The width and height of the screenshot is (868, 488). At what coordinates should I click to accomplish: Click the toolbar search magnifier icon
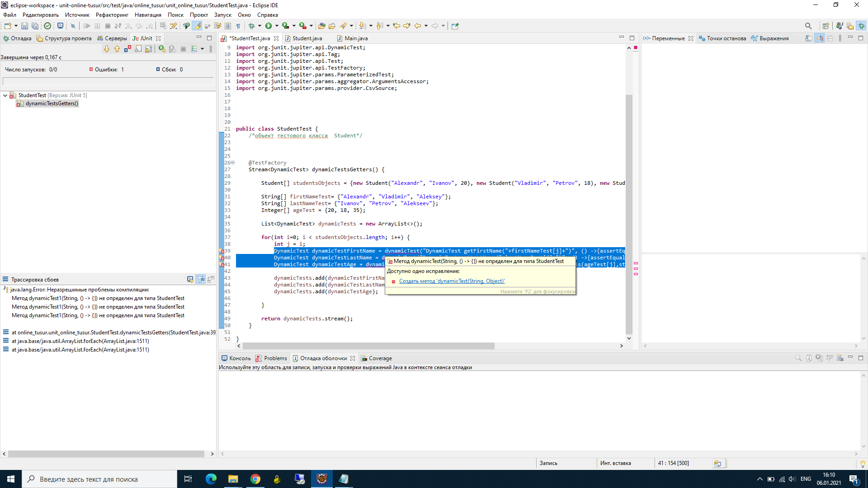(x=808, y=26)
